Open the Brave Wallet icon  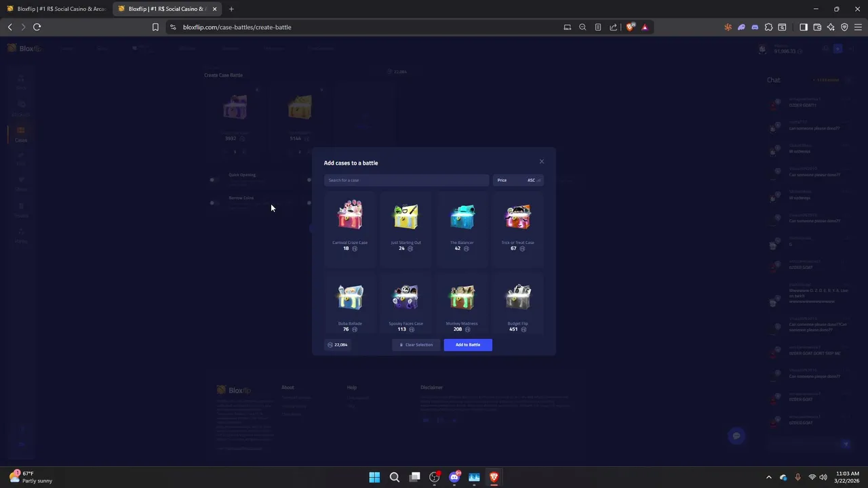pos(817,27)
